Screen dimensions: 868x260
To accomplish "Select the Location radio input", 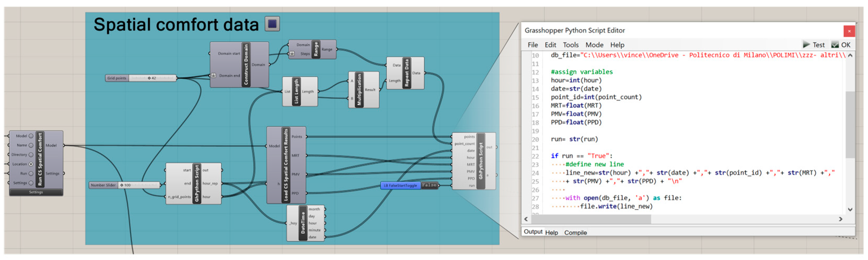I will 31,164.
